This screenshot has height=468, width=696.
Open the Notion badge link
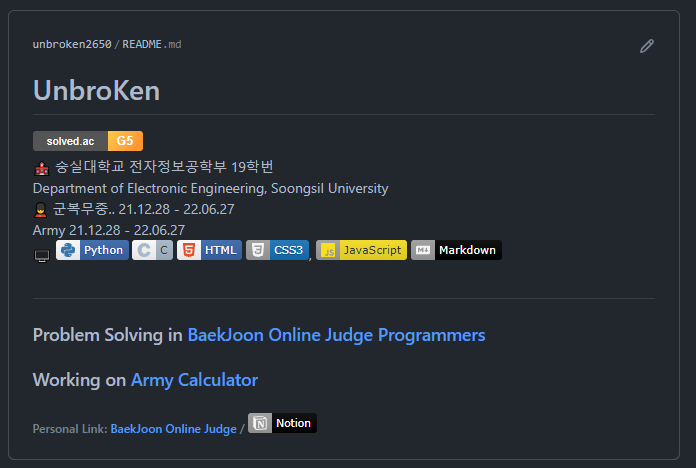coord(282,423)
